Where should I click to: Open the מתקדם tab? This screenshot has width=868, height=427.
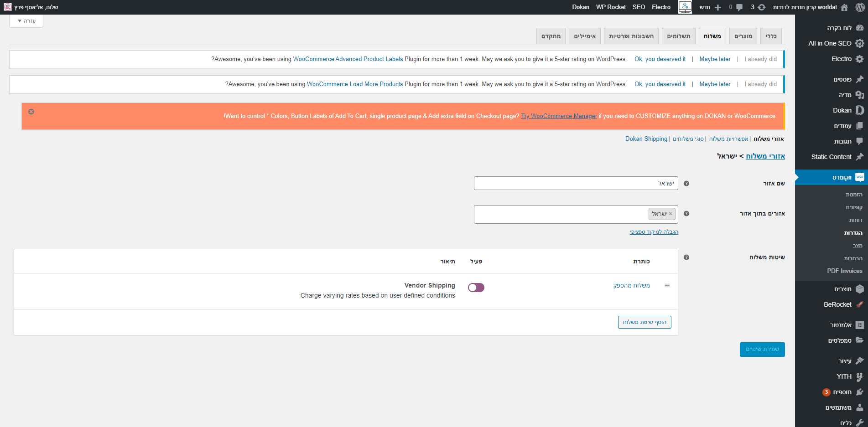(x=551, y=36)
